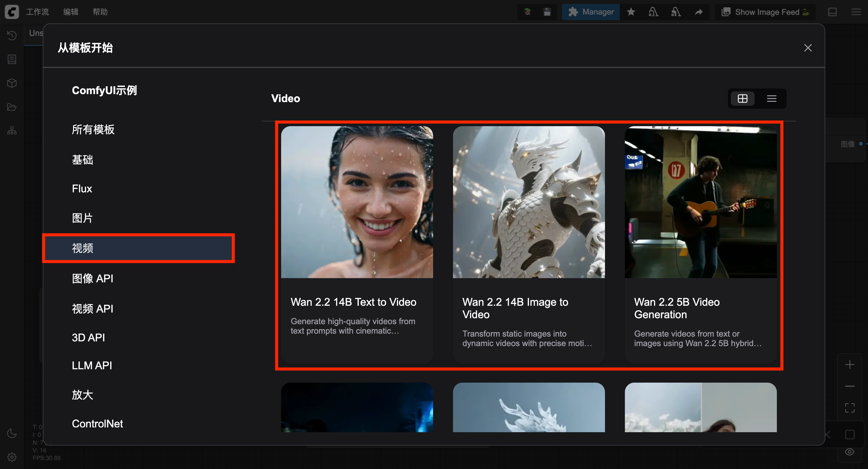Zoom in canvas with plus icon

coord(850,365)
